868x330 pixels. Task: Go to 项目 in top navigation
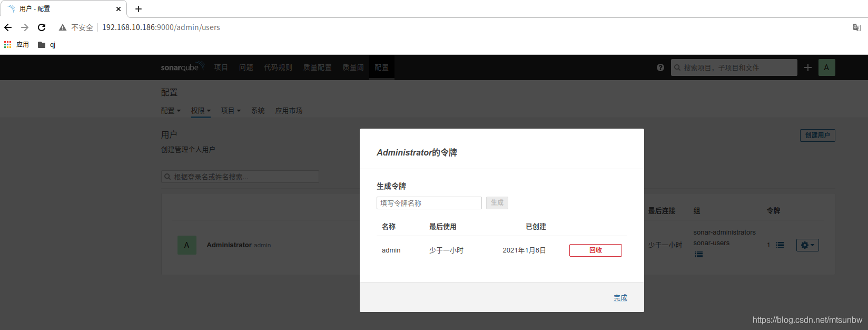221,67
